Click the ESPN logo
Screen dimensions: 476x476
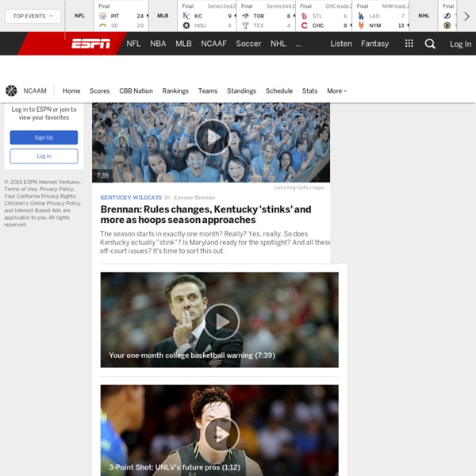tap(91, 44)
